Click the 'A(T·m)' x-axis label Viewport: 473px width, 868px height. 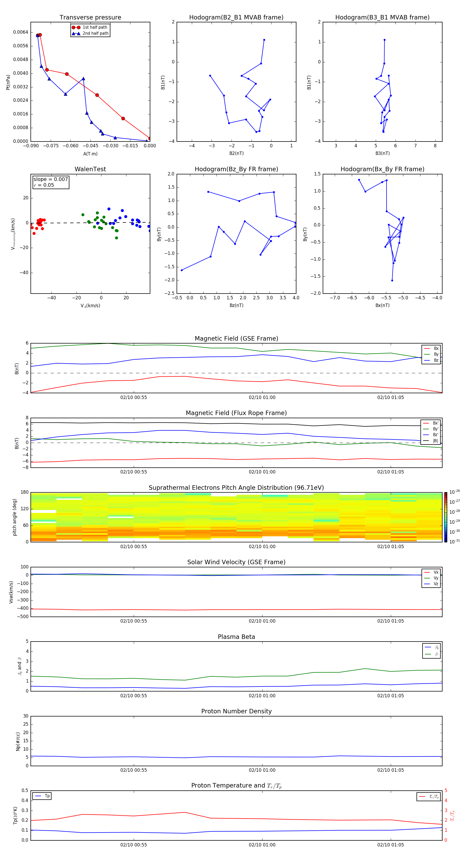90,154
